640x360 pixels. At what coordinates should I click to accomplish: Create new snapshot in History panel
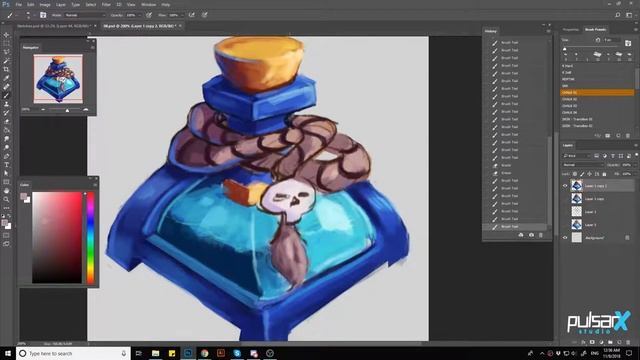531,235
